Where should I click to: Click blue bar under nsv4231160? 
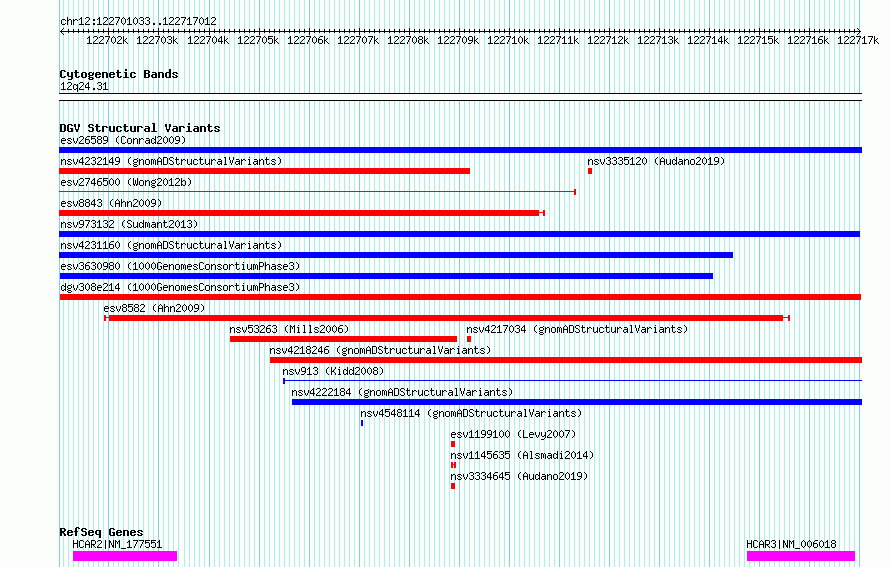coord(396,255)
